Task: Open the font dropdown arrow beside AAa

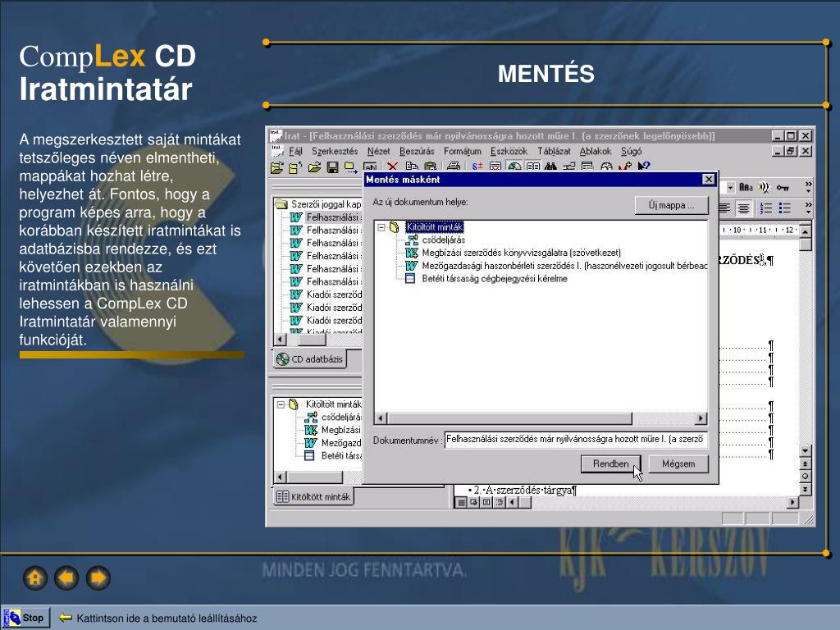Action: pos(730,188)
